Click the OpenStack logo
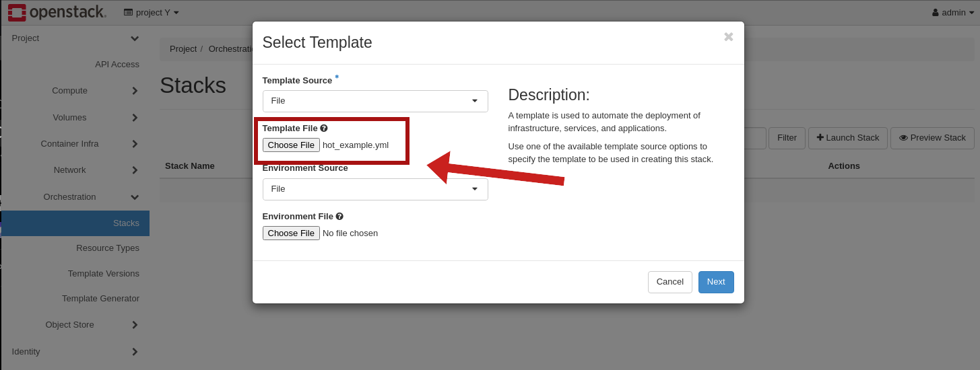980x370 pixels. point(57,12)
